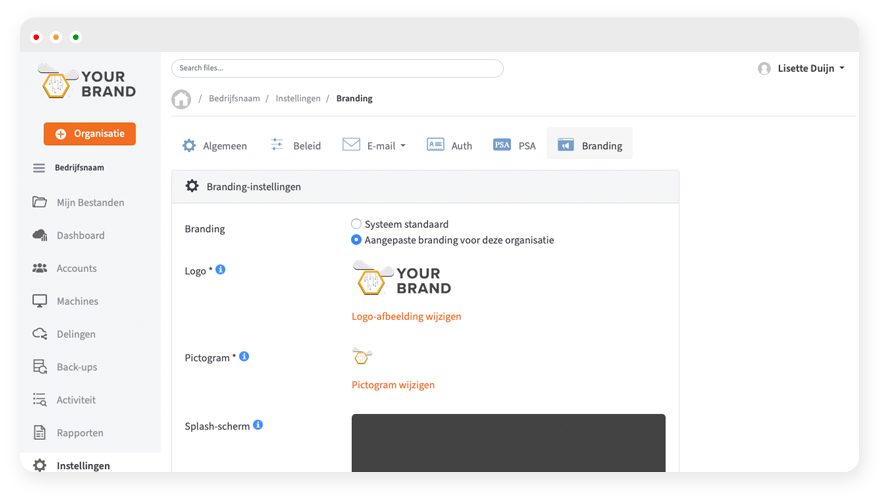This screenshot has height=502, width=886.
Task: Click the user avatar icon beside Lisette Duijn
Action: pyautogui.click(x=764, y=68)
